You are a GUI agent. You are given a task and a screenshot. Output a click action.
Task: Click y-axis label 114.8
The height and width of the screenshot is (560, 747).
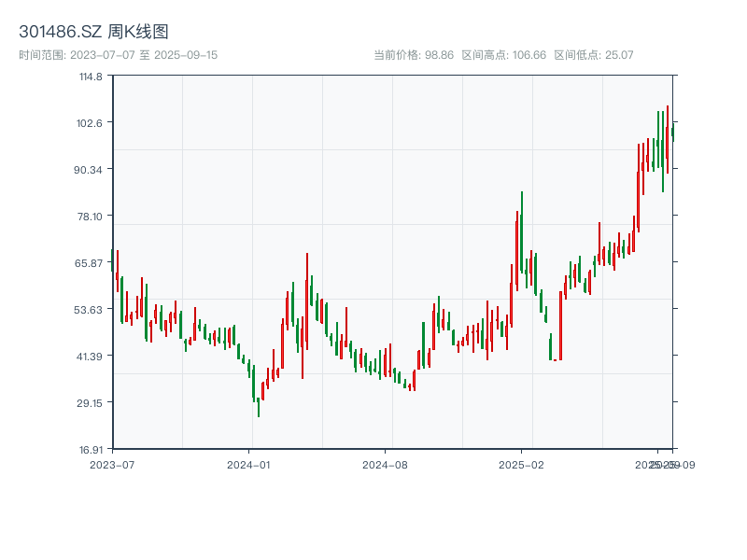91,77
